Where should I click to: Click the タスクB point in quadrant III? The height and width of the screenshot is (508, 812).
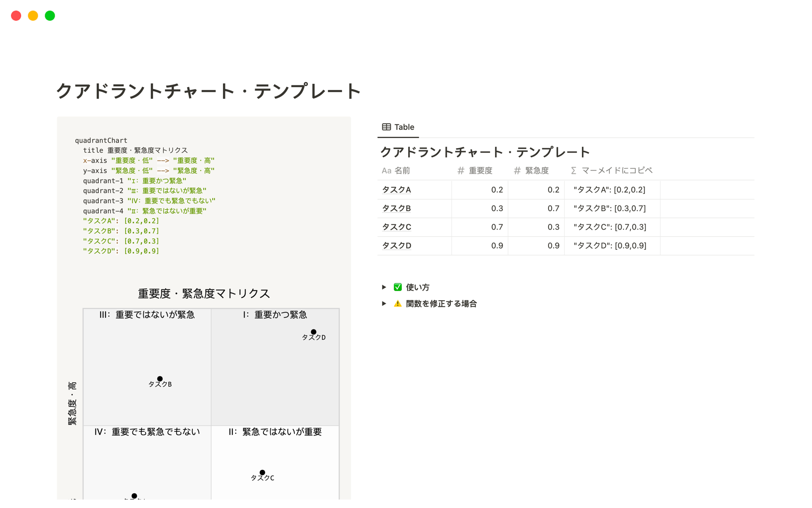click(x=160, y=379)
